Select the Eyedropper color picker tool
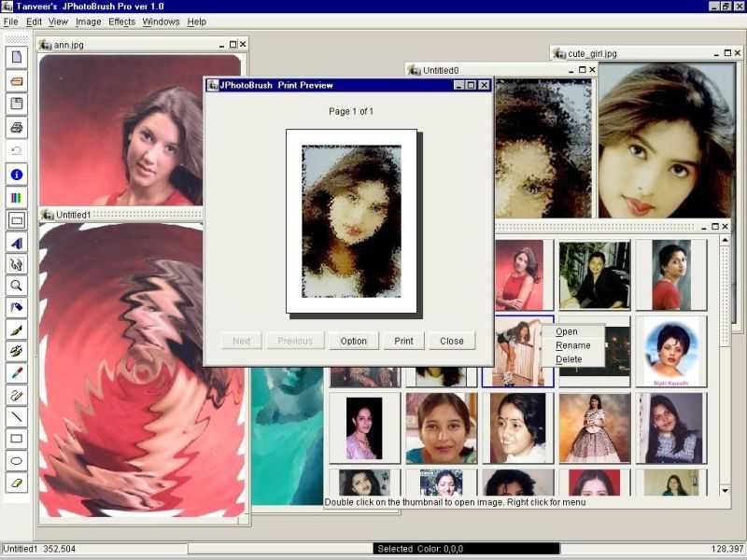 17,373
